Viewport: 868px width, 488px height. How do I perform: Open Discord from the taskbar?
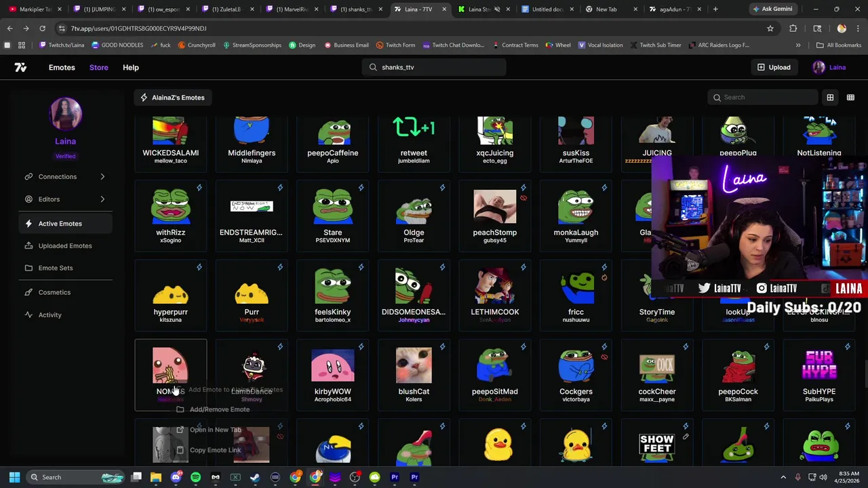(x=176, y=477)
